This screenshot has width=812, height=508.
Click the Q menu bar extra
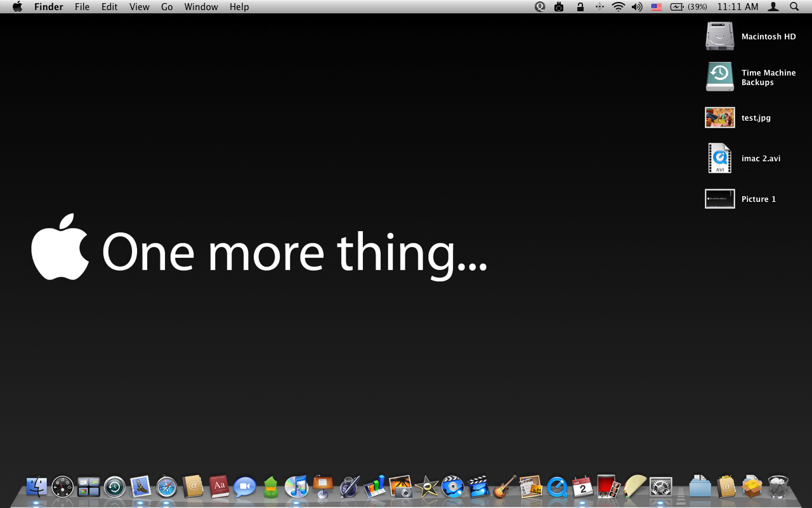tap(540, 7)
